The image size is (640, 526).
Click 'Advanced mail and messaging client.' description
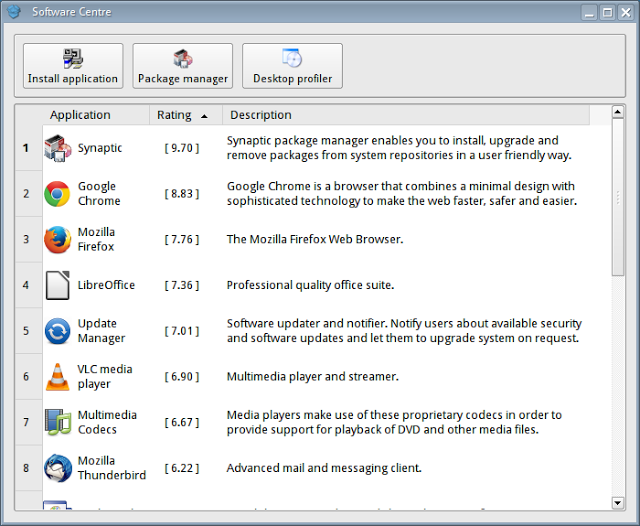click(x=324, y=468)
